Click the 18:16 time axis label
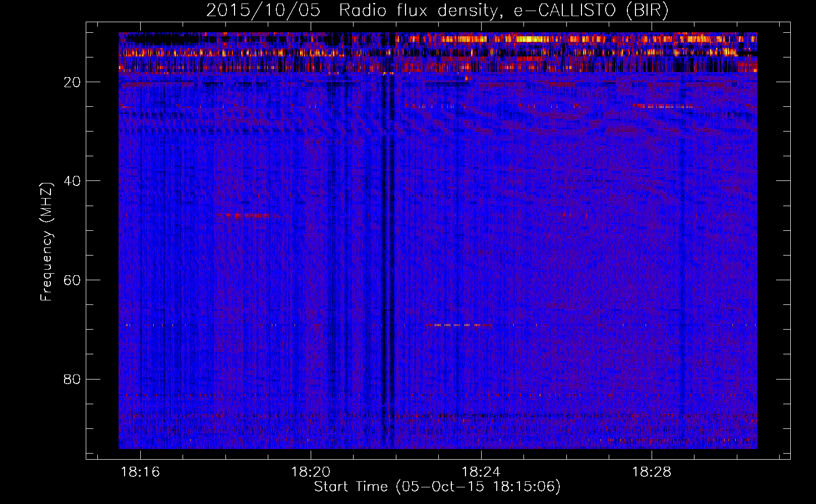Viewport: 816px width, 504px height. tap(141, 472)
